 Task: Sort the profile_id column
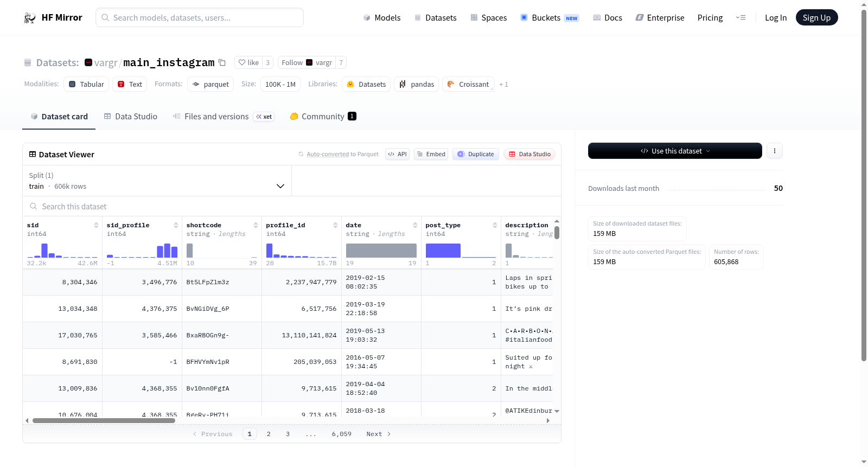[335, 225]
